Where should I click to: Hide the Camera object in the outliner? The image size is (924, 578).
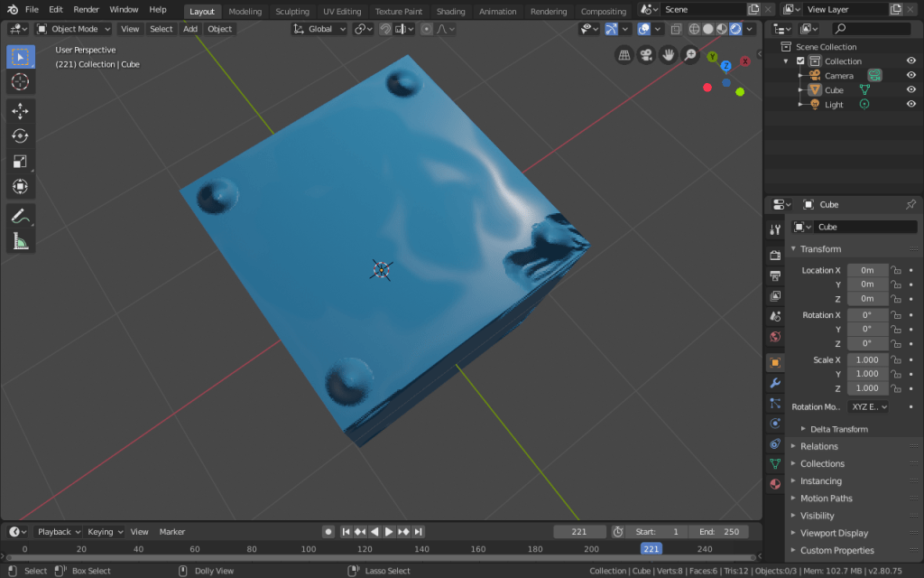pyautogui.click(x=911, y=75)
